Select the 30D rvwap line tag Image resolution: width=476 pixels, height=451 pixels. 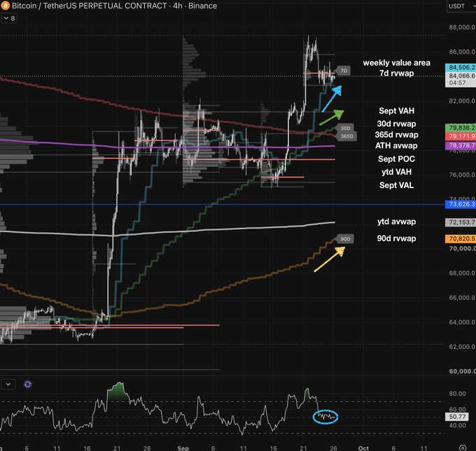[345, 128]
